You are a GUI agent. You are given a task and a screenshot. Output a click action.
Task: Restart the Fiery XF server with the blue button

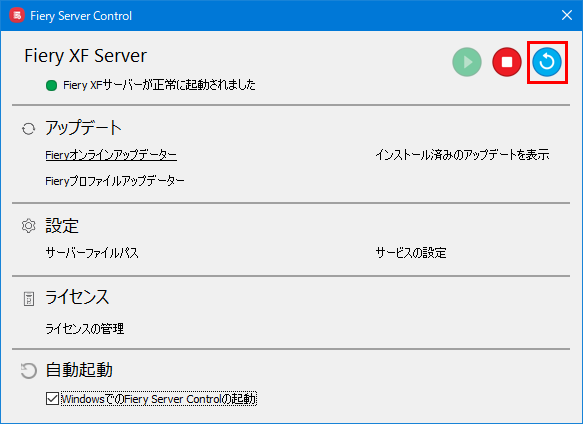[547, 62]
